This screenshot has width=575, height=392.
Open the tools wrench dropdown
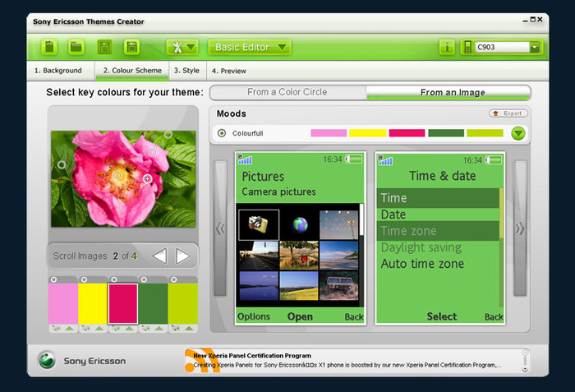tap(182, 48)
